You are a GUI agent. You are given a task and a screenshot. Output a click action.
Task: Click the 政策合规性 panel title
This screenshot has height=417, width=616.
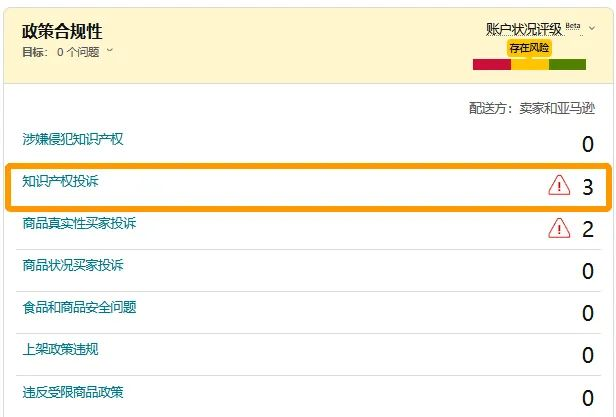point(62,32)
